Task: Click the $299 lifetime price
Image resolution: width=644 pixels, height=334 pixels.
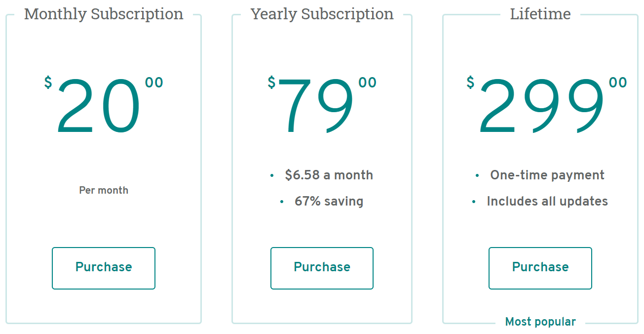Action: 547,107
